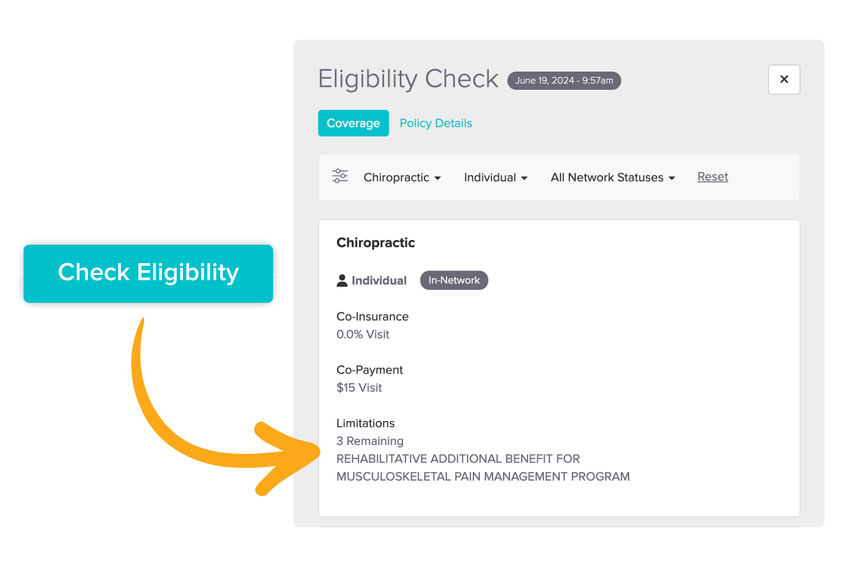The width and height of the screenshot is (850, 567).
Task: Close the Eligibility Check panel
Action: 784,80
